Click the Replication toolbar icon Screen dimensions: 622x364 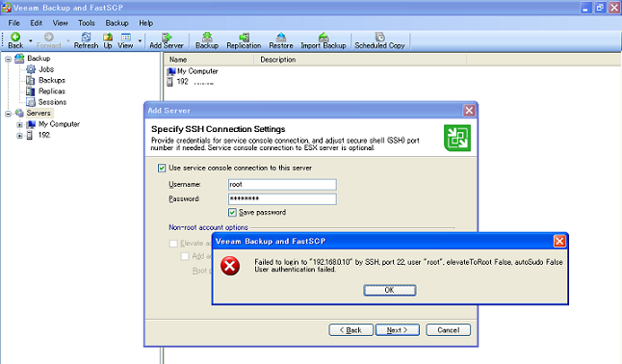(x=244, y=37)
